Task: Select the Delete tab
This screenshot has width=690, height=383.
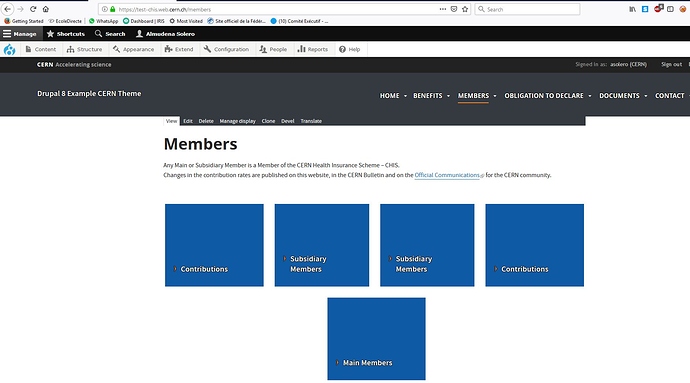Action: [206, 121]
